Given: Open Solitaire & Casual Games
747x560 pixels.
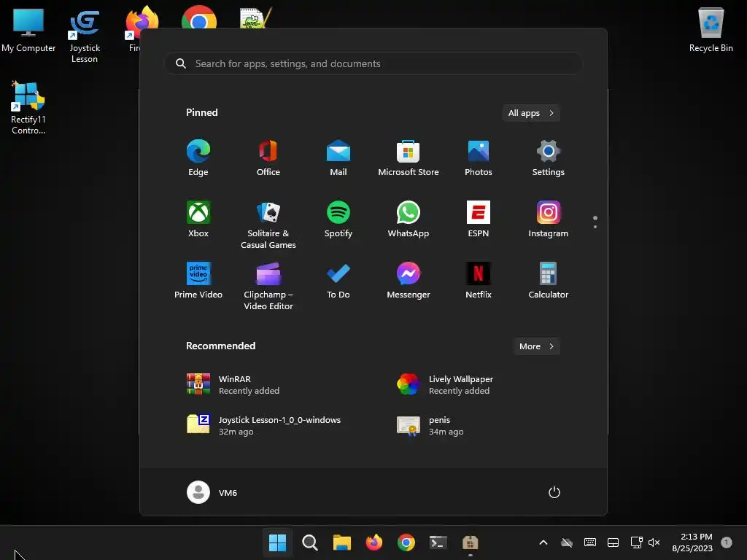Looking at the screenshot, I should (268, 225).
